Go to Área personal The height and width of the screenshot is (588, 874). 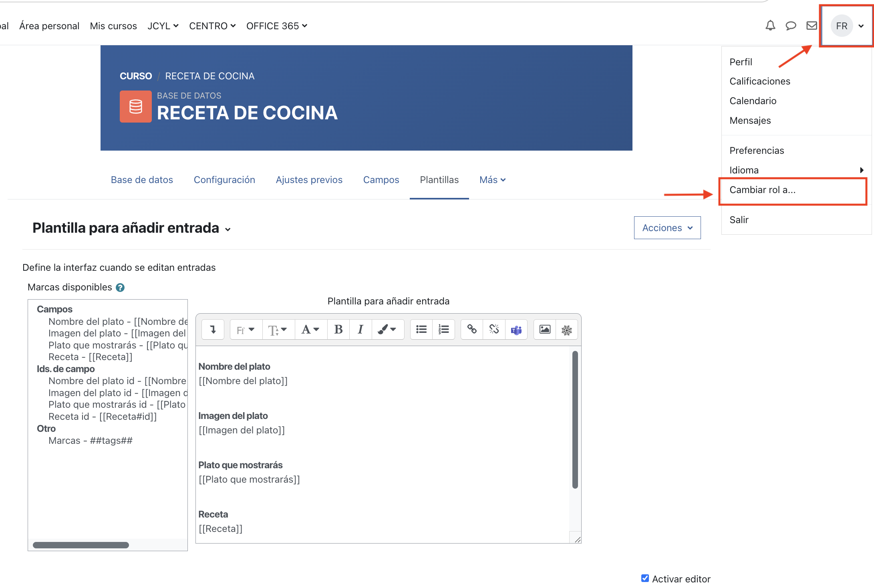point(49,26)
